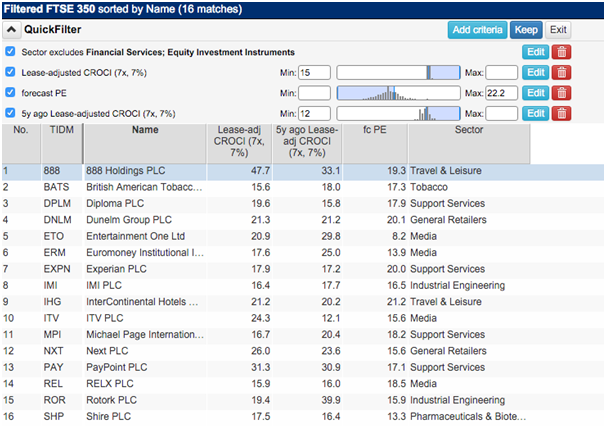
Task: Disable the forecast PE filter checkbox
Action: click(x=10, y=92)
